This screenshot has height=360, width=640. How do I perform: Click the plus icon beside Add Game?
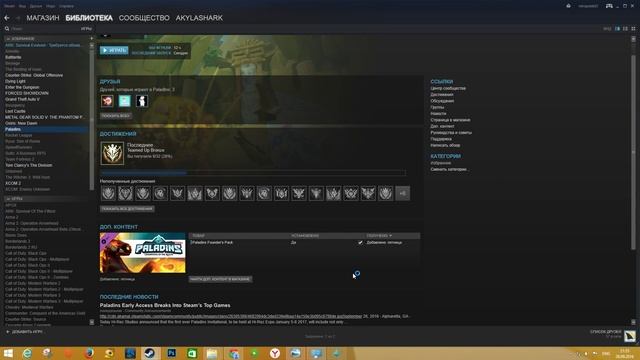pyautogui.click(x=7, y=332)
